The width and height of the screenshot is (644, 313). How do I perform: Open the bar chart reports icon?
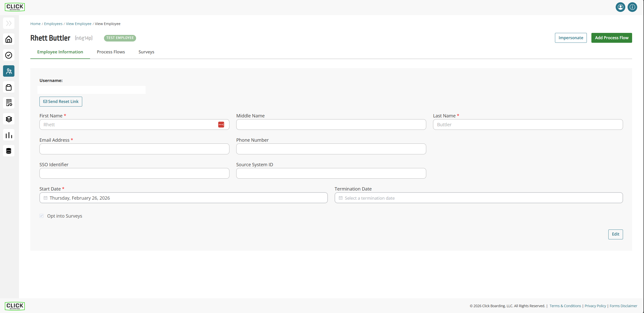tap(9, 135)
